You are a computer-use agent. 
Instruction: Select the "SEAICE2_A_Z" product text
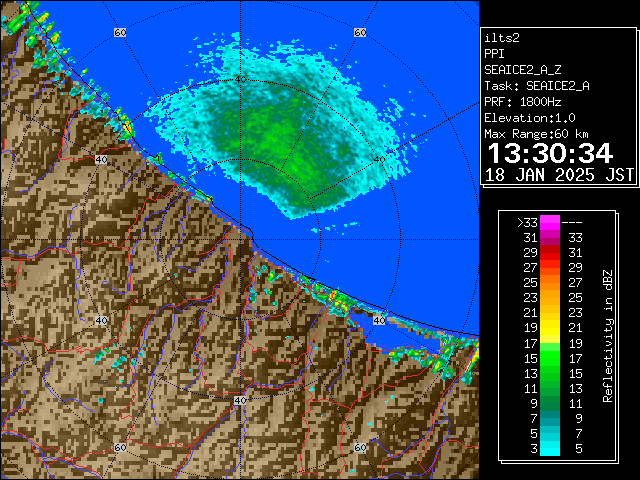coord(523,70)
